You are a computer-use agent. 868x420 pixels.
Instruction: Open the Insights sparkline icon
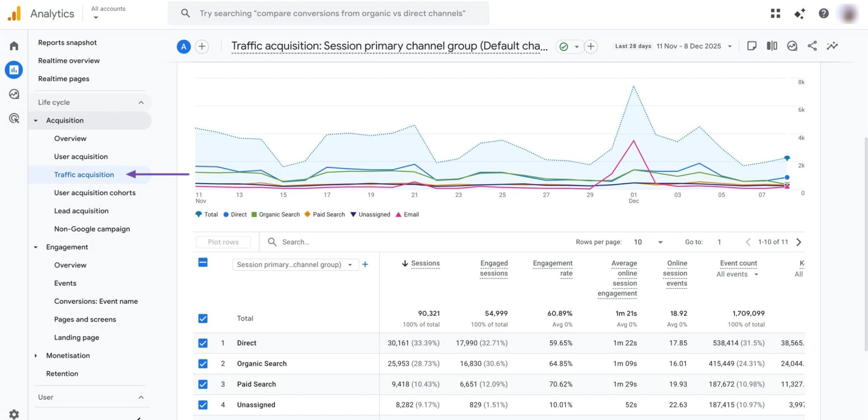coord(832,46)
